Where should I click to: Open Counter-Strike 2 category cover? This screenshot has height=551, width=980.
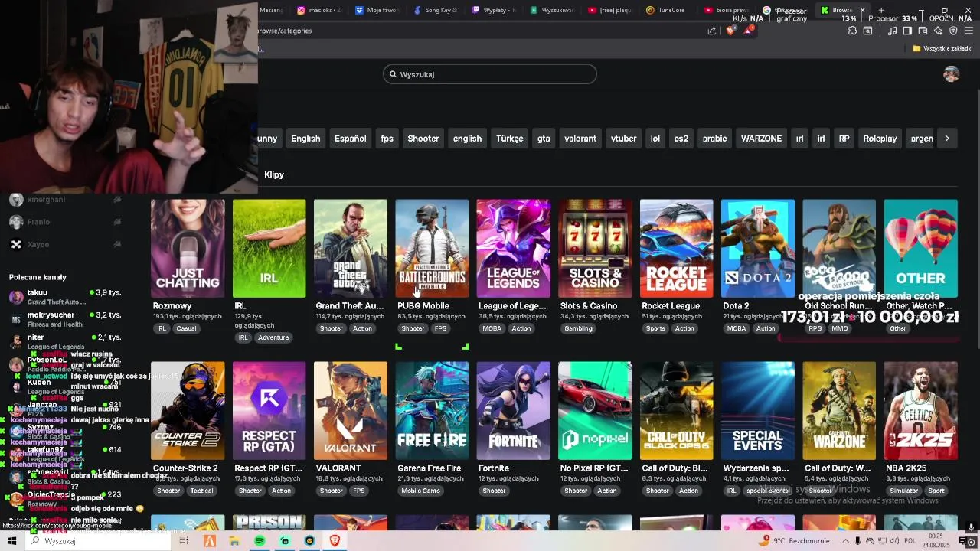coord(188,411)
